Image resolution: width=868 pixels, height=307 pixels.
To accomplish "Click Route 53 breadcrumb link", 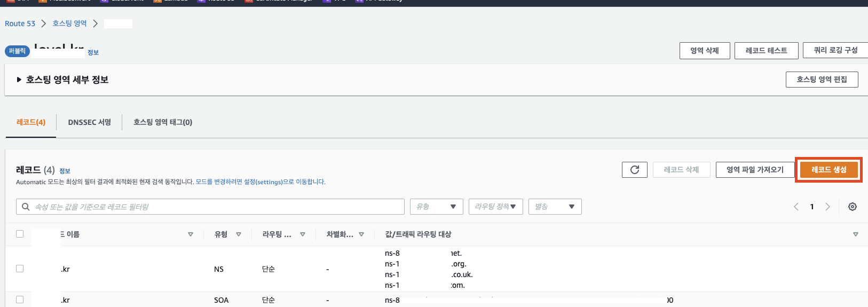I will point(20,23).
